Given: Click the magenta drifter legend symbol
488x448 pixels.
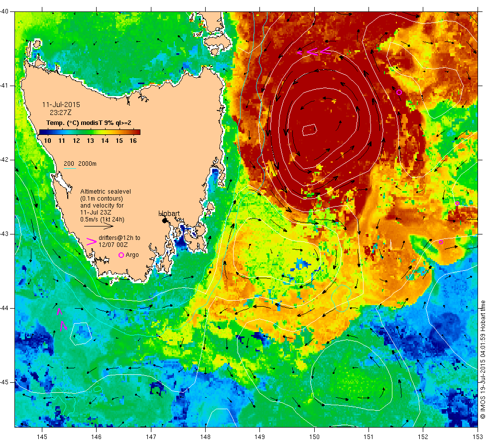Looking at the screenshot, I should pyautogui.click(x=92, y=241).
